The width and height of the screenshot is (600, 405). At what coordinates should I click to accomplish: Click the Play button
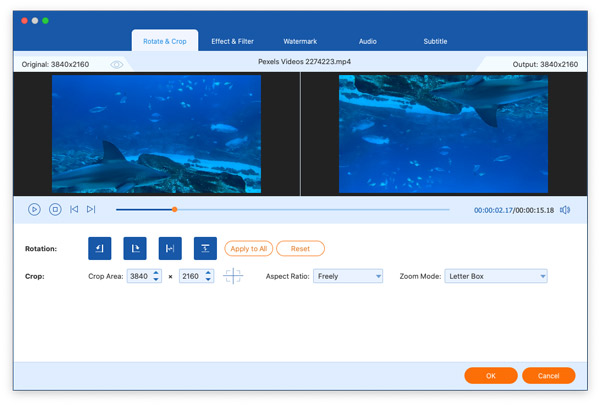pos(34,209)
